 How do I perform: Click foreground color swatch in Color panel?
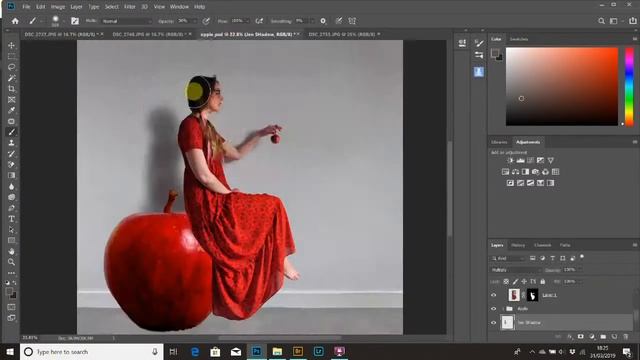tap(495, 53)
